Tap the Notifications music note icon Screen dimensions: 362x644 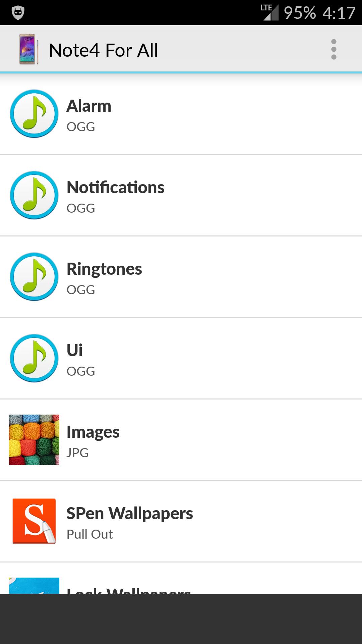coord(34,195)
